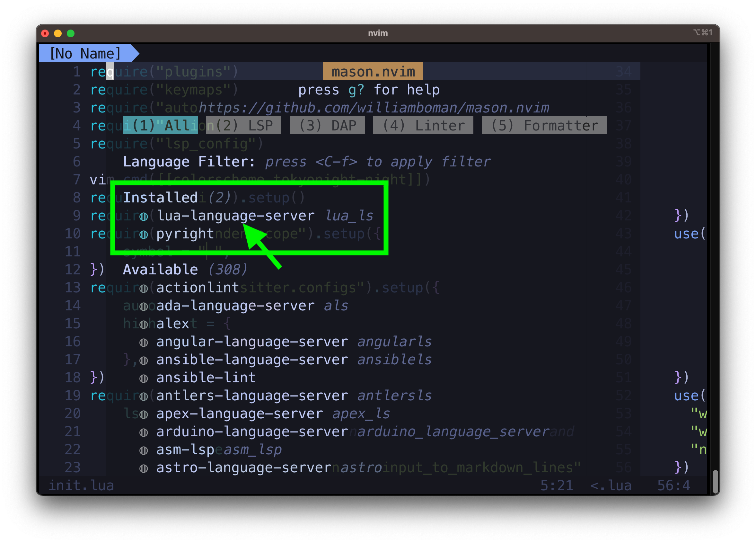This screenshot has height=543, width=756.
Task: Select the (1) All filter tab
Action: tap(160, 125)
